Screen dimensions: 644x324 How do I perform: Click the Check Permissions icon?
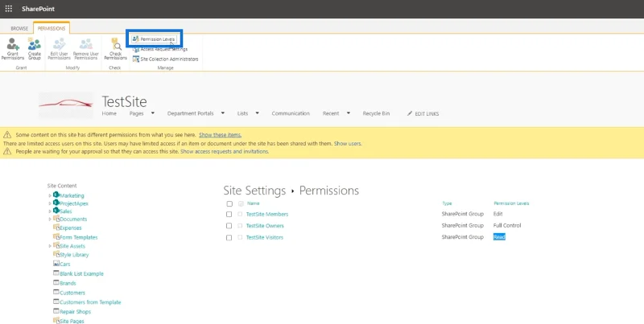pyautogui.click(x=115, y=48)
